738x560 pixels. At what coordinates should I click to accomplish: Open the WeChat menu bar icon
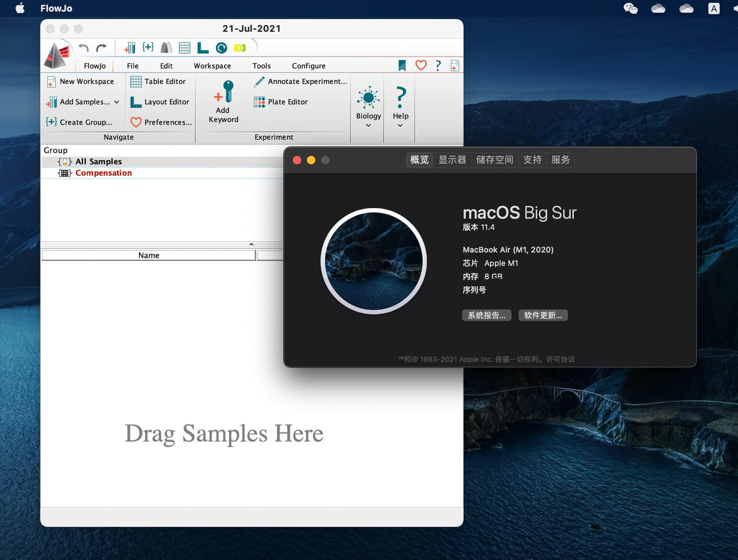[630, 8]
